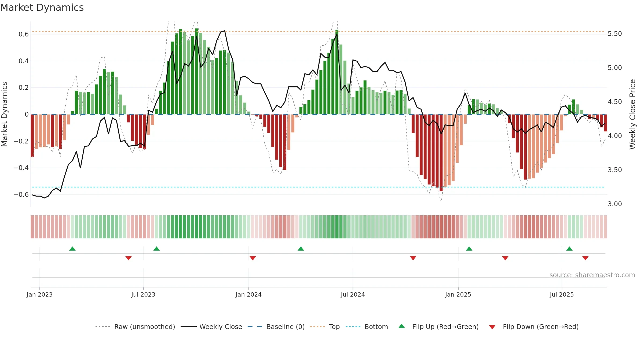Screen dimensions: 644x362
Task: Click the 0.6 left axis label
Action: [x=24, y=34]
